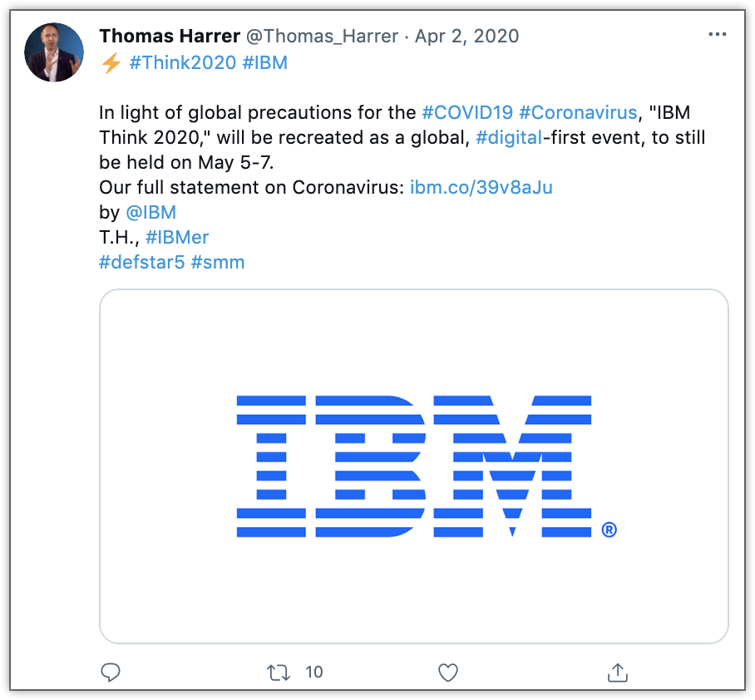Open the #IBM hashtag link

pyautogui.click(x=264, y=62)
